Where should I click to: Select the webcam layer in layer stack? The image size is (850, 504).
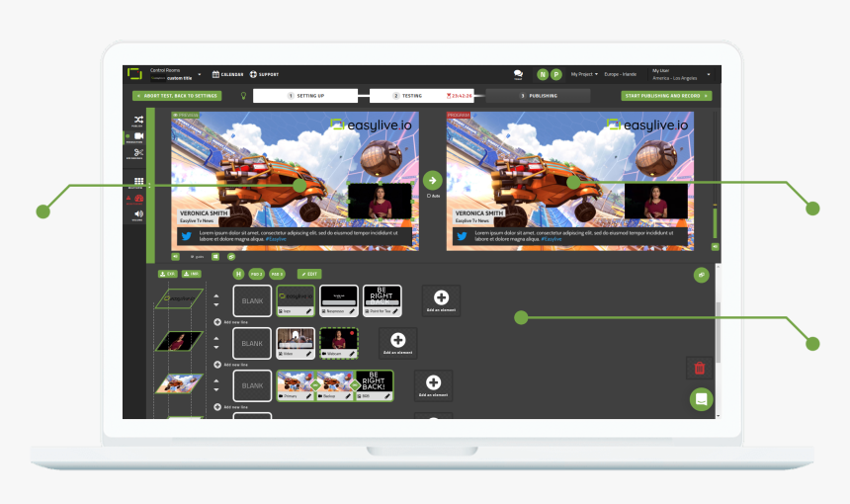point(180,341)
